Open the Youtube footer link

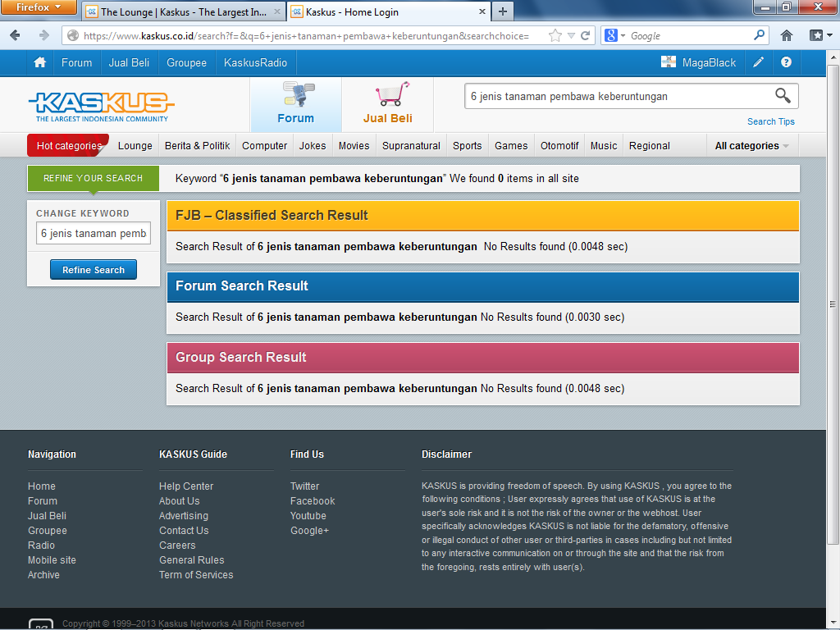308,515
